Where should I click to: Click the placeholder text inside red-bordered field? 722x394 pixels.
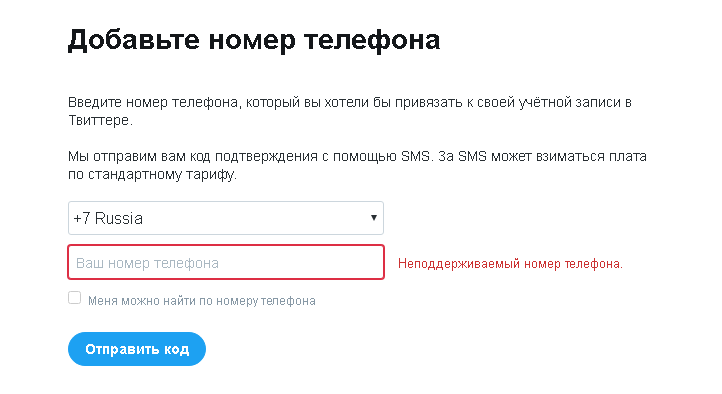coord(147,263)
